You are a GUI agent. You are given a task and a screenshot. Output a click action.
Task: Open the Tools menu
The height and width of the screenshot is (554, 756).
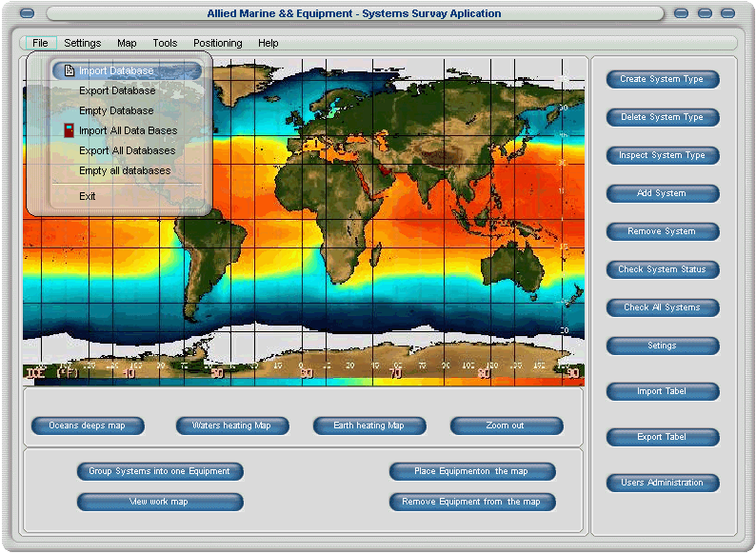coord(165,43)
